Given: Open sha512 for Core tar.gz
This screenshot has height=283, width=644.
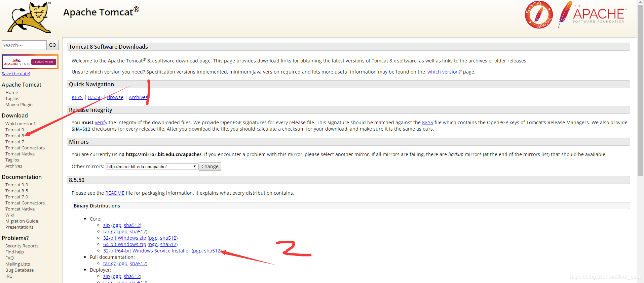Looking at the screenshot, I should tap(138, 232).
